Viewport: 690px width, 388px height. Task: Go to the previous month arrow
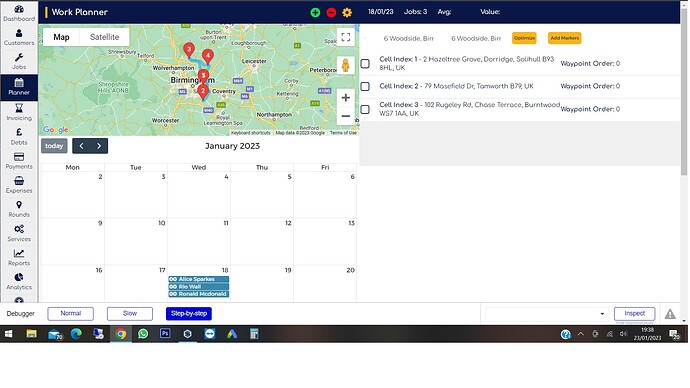(81, 146)
